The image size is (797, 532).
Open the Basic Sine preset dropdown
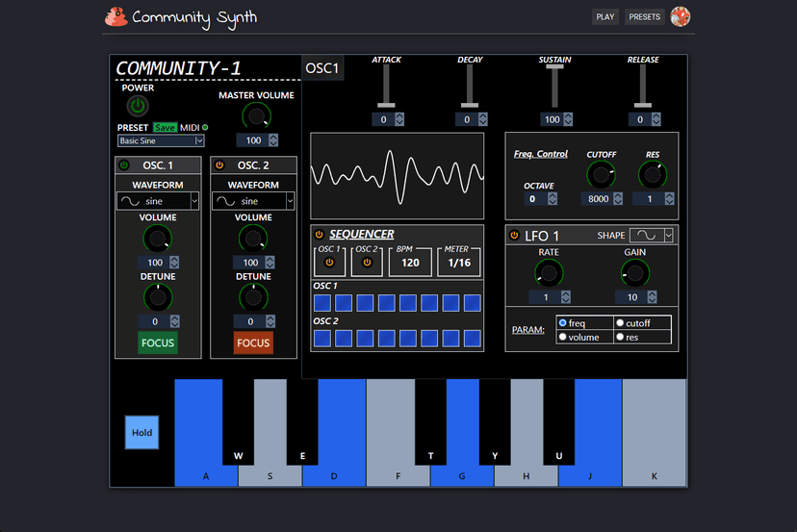[x=161, y=140]
